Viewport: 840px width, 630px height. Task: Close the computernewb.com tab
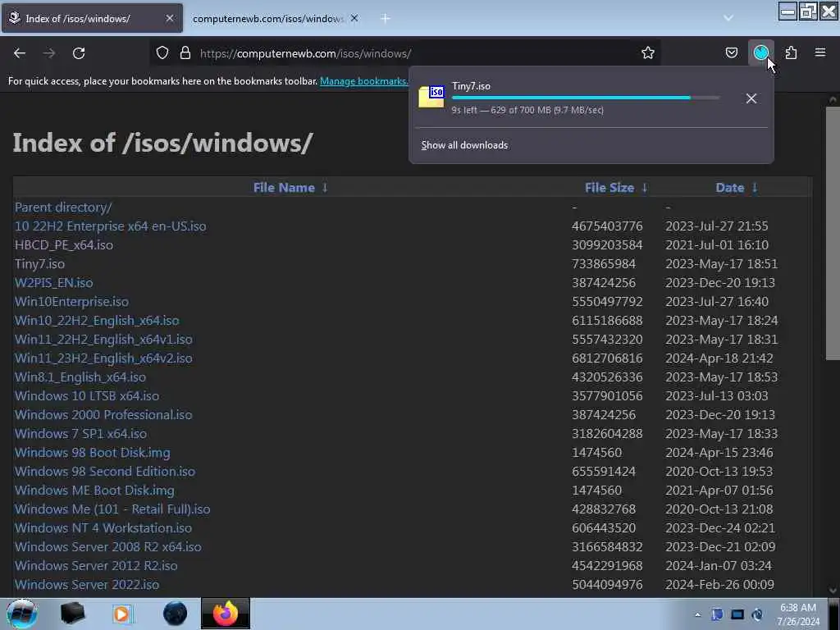click(x=354, y=18)
